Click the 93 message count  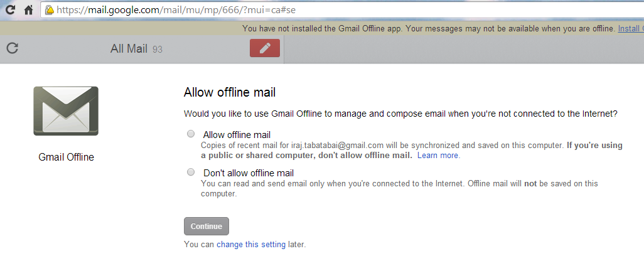158,50
